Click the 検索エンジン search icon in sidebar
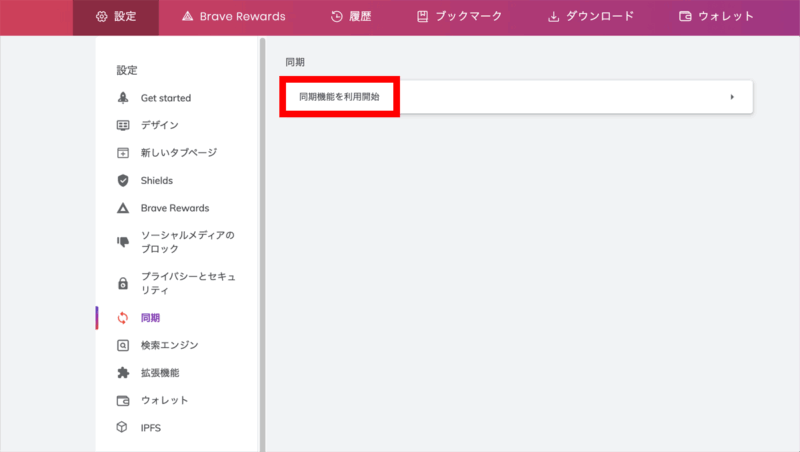 [x=123, y=345]
